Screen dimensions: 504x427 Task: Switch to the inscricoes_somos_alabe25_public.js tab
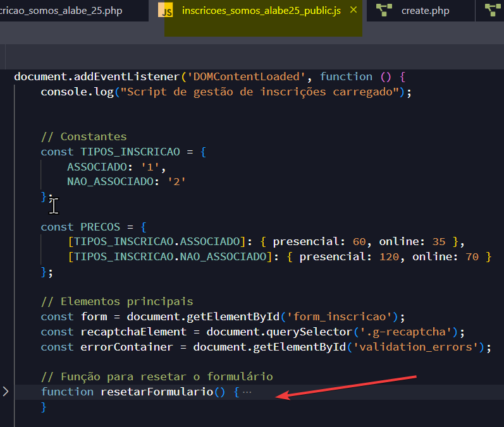(261, 11)
